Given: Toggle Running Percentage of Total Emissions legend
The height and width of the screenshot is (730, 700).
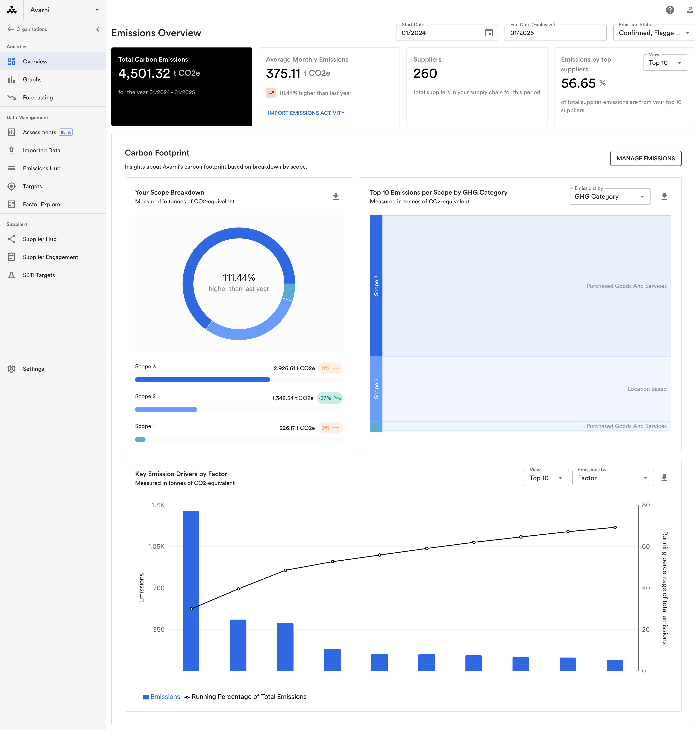Looking at the screenshot, I should click(245, 696).
